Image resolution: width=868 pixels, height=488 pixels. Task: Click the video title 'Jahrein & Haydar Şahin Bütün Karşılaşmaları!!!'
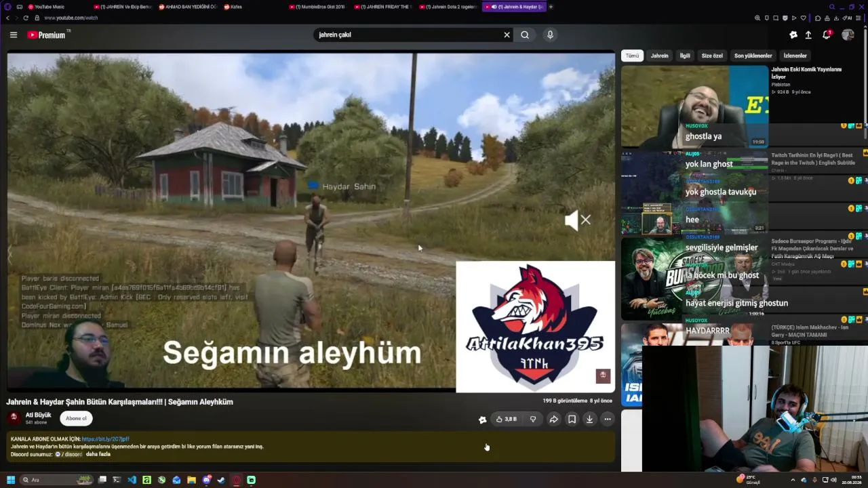[85, 402]
